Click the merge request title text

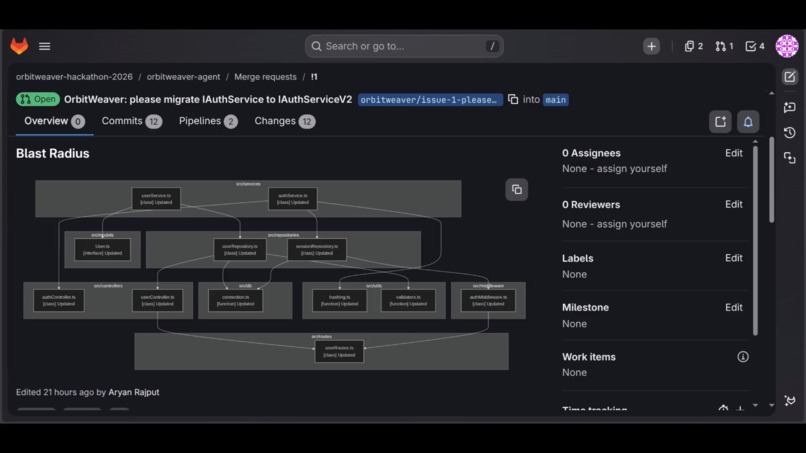coord(208,99)
